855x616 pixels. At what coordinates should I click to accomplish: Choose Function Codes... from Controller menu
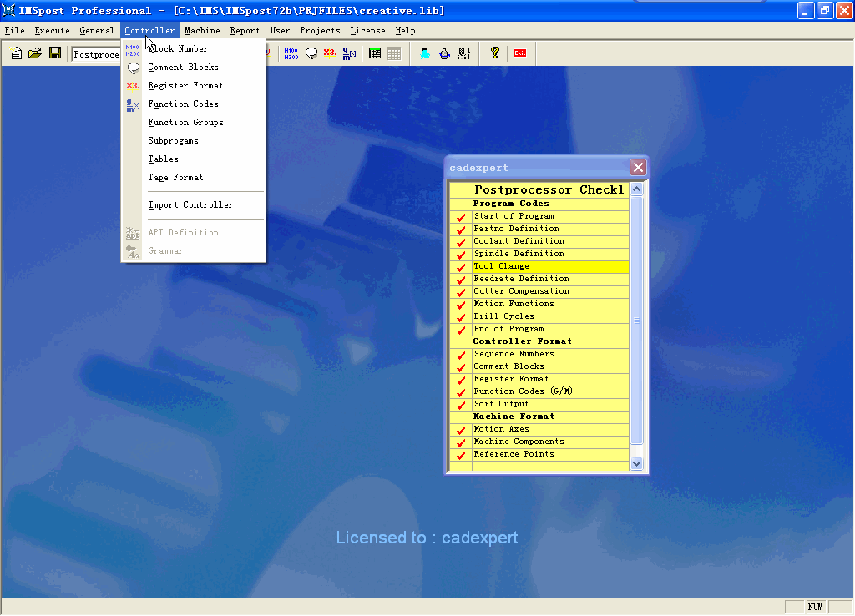[194, 104]
